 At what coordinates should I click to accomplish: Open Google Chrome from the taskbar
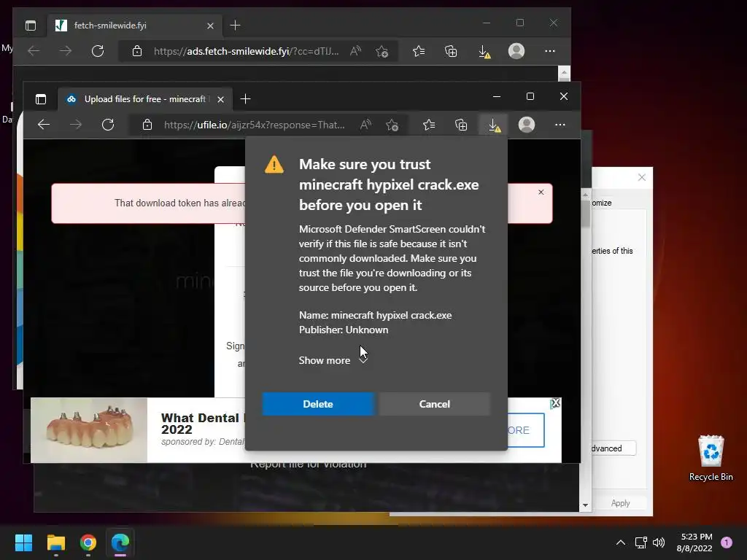click(88, 542)
